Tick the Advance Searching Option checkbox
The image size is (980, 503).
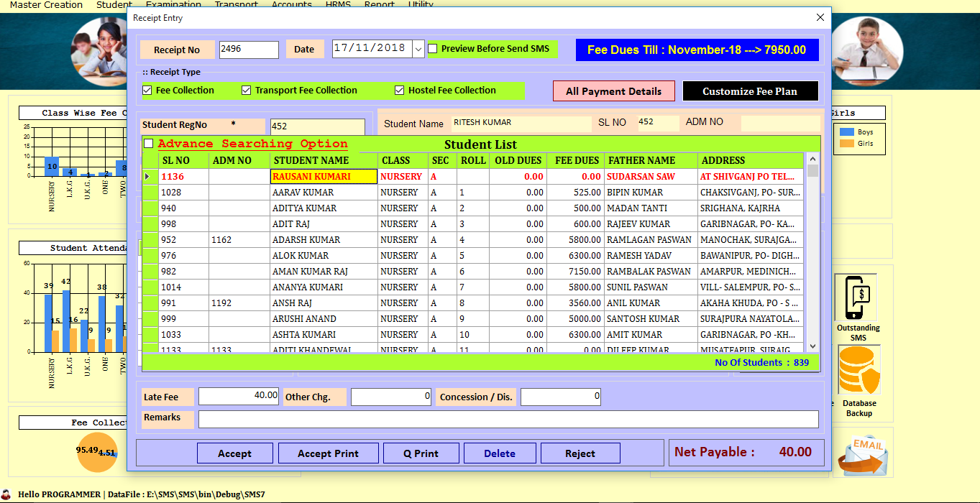click(149, 144)
